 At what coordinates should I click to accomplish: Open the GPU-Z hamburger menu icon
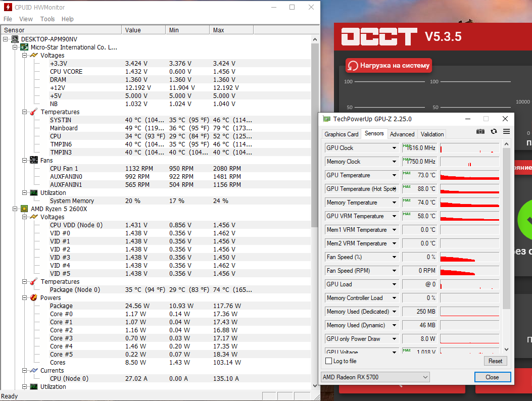pos(507,131)
